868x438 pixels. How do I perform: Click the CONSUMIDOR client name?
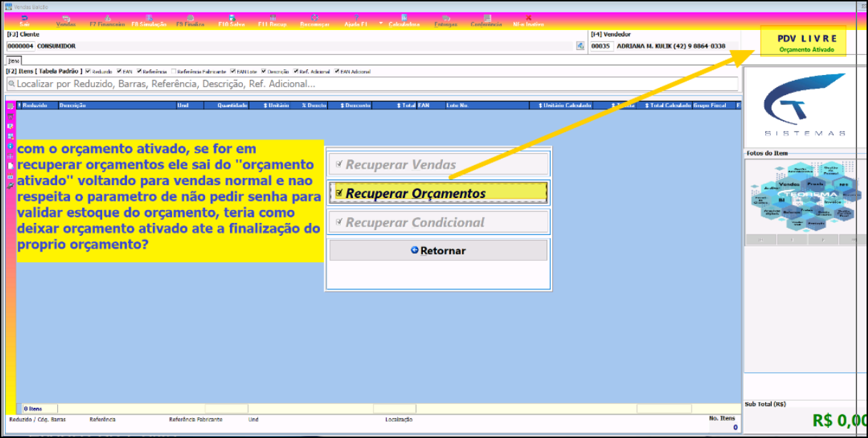[x=56, y=46]
